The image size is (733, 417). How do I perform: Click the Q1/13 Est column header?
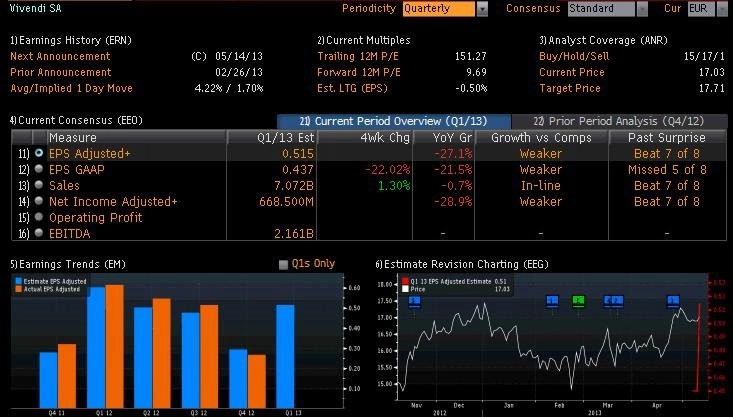tap(272, 137)
